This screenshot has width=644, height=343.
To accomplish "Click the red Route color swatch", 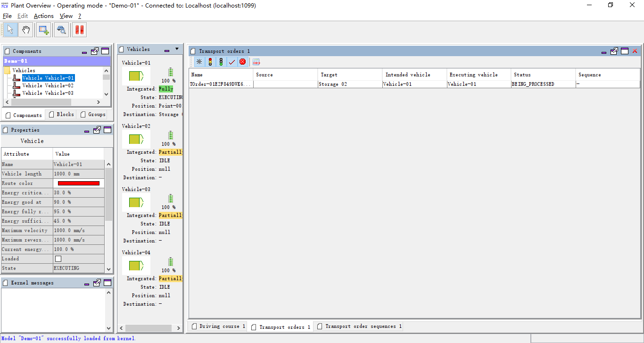I will [x=79, y=183].
